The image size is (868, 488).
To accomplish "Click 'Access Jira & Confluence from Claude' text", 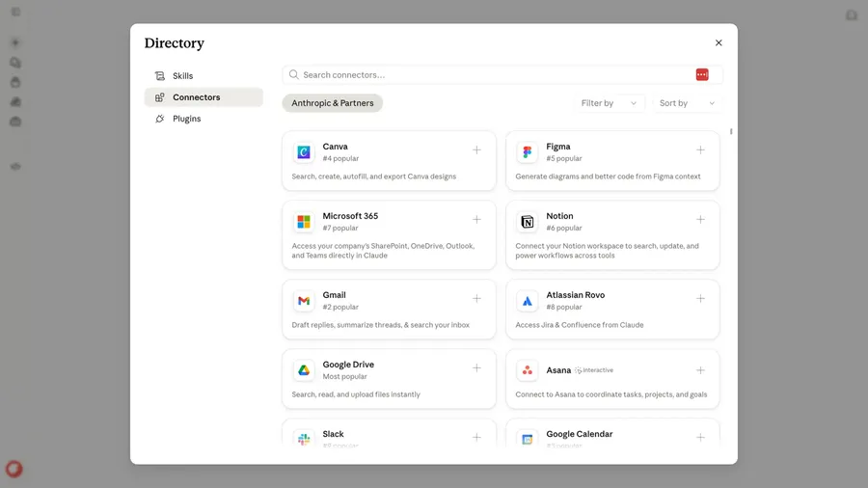I will pyautogui.click(x=579, y=325).
